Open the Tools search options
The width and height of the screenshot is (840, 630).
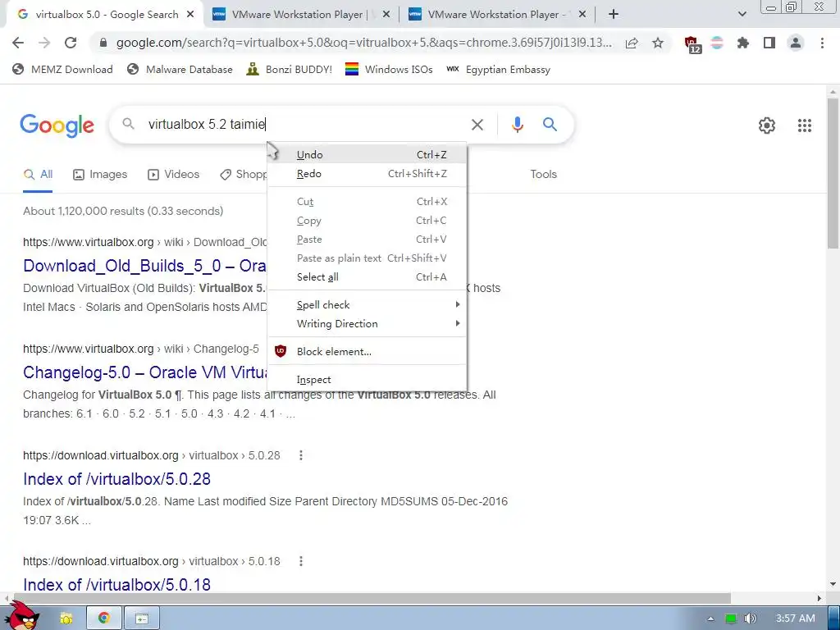(x=543, y=175)
